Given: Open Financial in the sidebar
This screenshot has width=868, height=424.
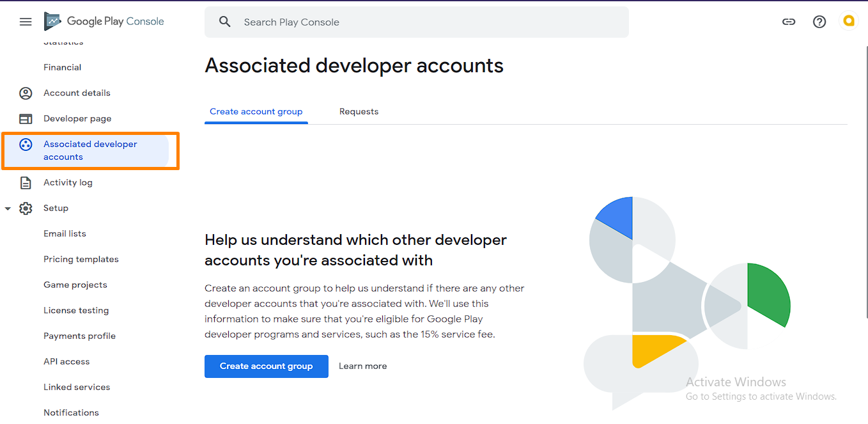Looking at the screenshot, I should [x=63, y=67].
